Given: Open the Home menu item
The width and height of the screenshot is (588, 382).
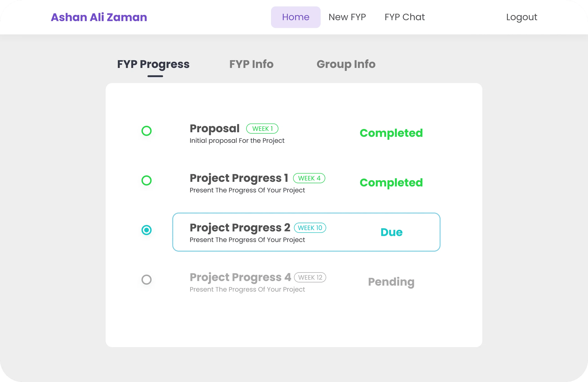Looking at the screenshot, I should 296,17.
